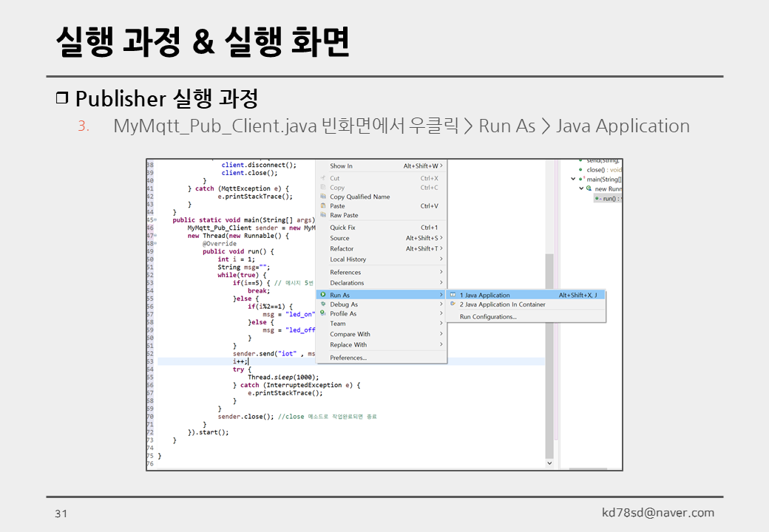
Task: Select Profile As in the context menu
Action: point(382,313)
